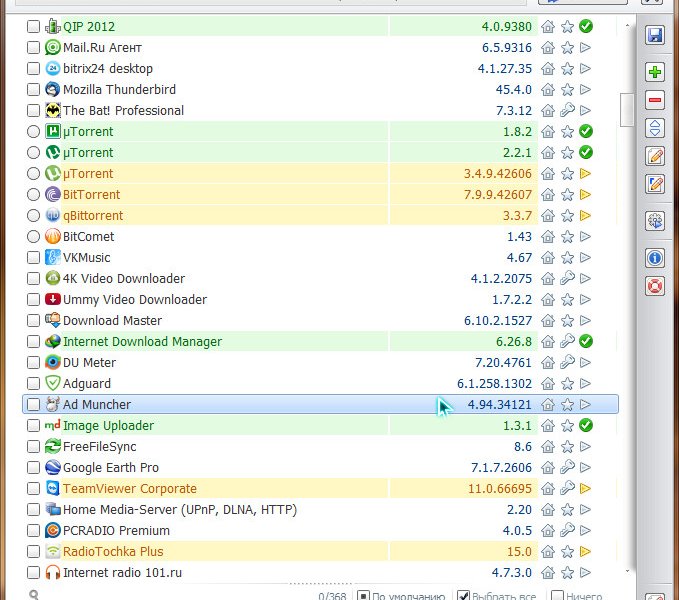Select the BitComet radio button

[33, 236]
